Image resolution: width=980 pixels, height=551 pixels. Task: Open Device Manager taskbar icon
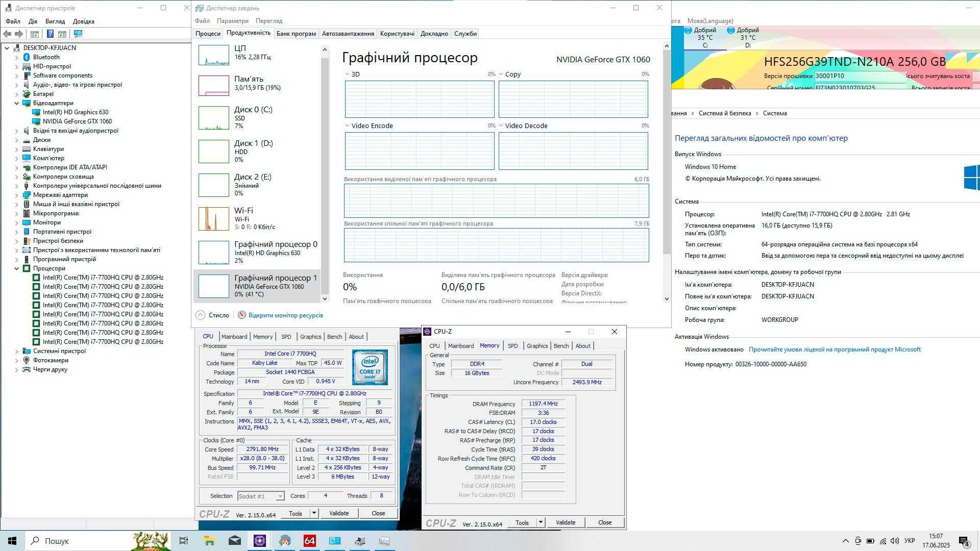(x=359, y=541)
